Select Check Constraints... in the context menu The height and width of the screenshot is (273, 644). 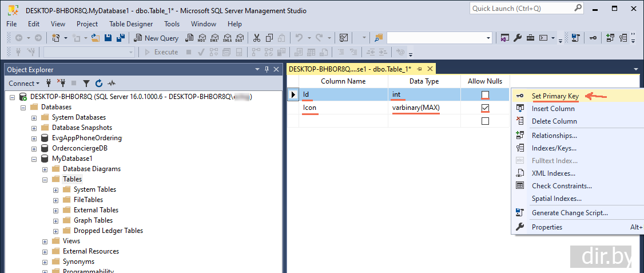[x=578, y=186]
